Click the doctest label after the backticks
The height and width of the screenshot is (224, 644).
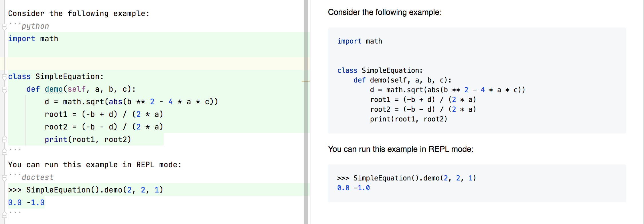[x=37, y=177]
